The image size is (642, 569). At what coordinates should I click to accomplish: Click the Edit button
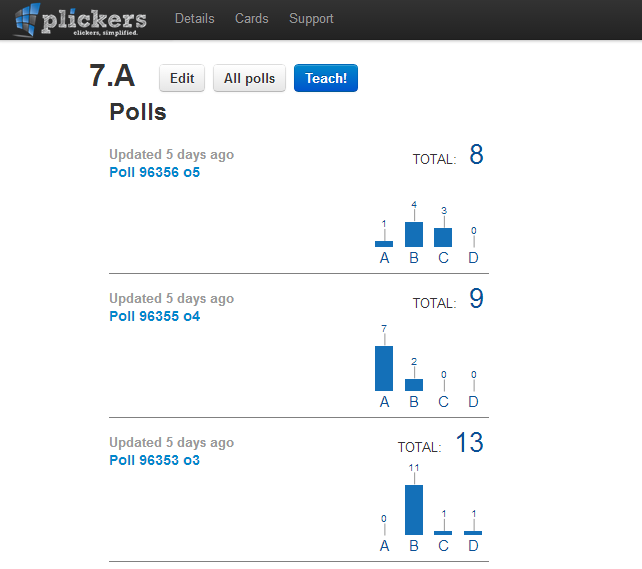(x=182, y=78)
